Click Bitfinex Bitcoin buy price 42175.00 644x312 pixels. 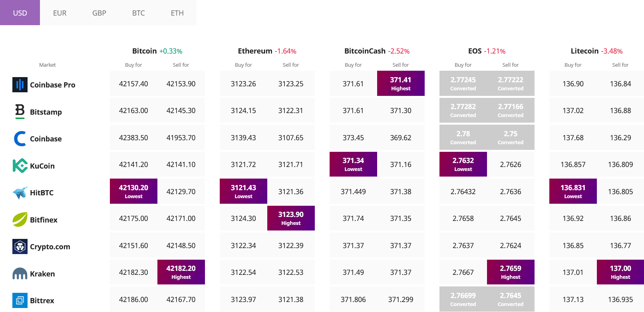pyautogui.click(x=133, y=219)
